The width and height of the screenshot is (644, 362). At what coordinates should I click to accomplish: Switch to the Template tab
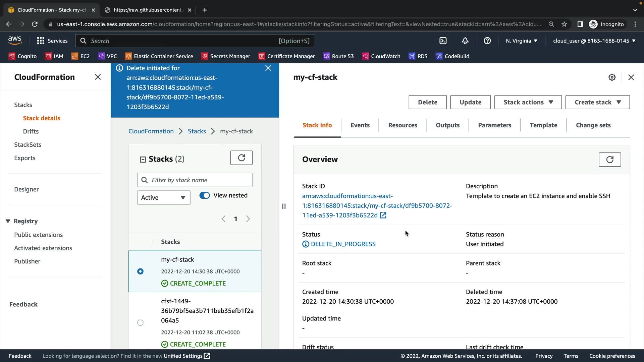tap(543, 125)
